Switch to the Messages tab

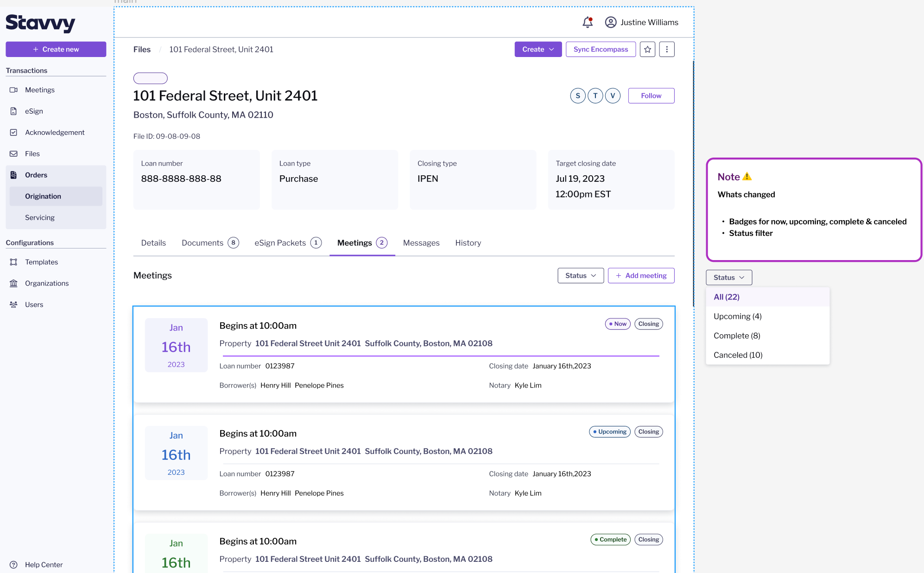click(x=421, y=243)
